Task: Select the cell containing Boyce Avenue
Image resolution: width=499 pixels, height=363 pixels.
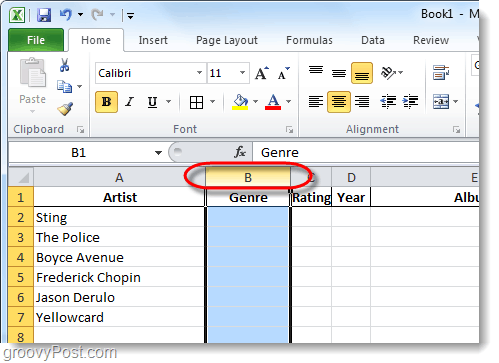Action: coord(119,257)
